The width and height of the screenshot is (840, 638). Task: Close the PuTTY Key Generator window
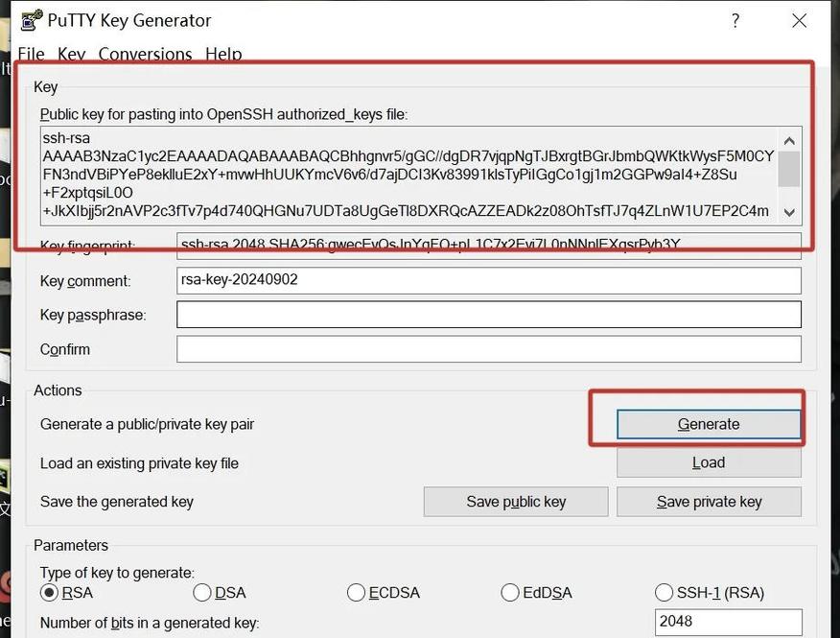tap(800, 21)
